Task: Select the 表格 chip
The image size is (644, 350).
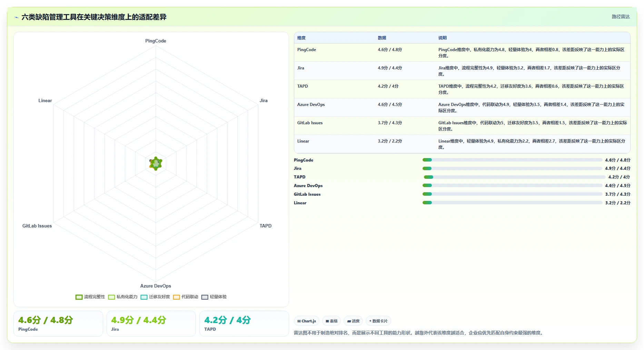Action: (331, 321)
